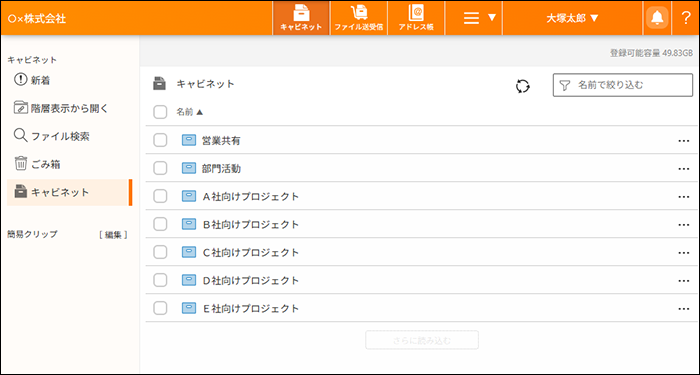700x375 pixels.
Task: Click the 編集 link for 簡易クリップ
Action: (x=113, y=235)
